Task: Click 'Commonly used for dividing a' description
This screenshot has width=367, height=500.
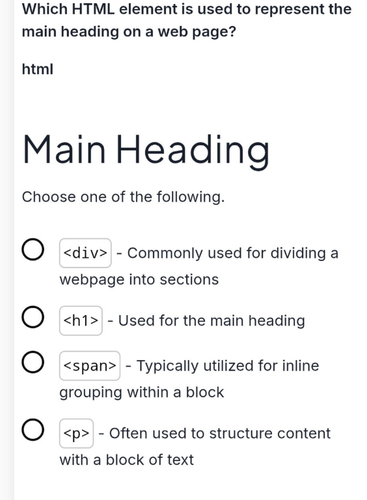Action: [x=233, y=253]
